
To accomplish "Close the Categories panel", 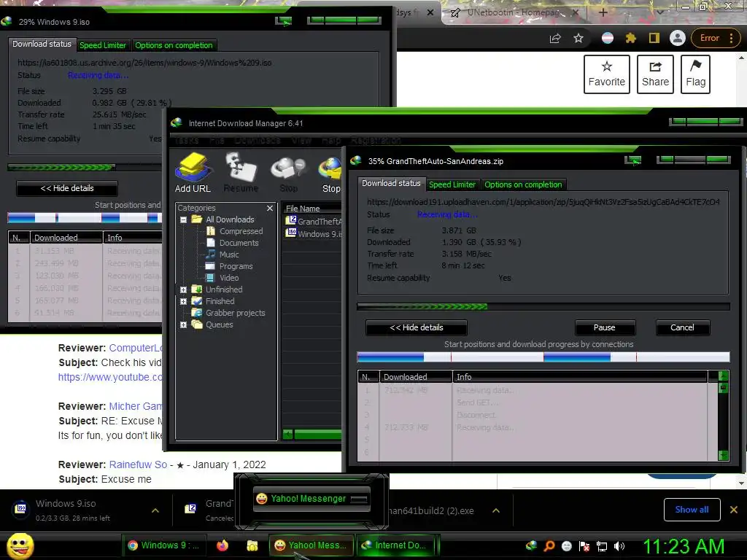I will coord(270,208).
